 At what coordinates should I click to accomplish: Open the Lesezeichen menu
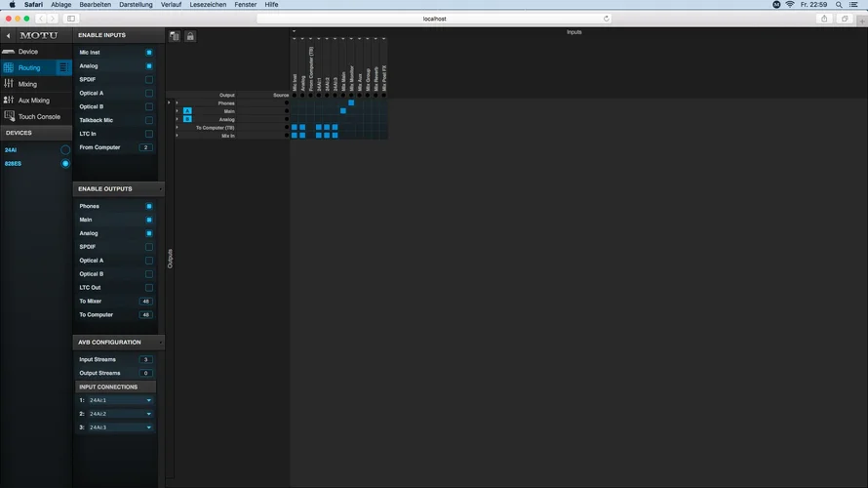click(x=208, y=5)
